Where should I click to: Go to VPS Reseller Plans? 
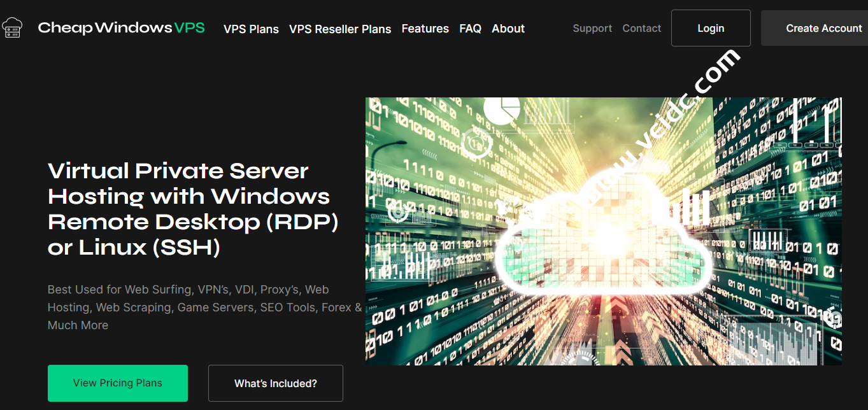pyautogui.click(x=340, y=29)
